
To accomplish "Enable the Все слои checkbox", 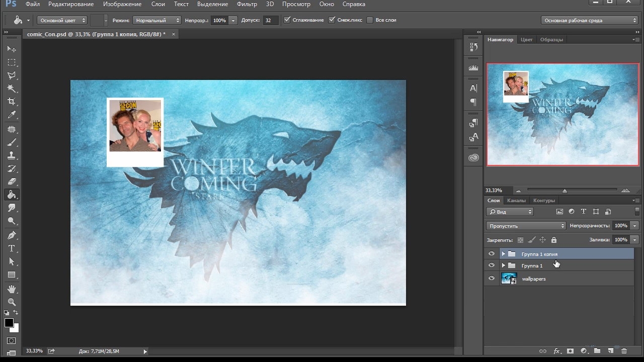I will (370, 20).
